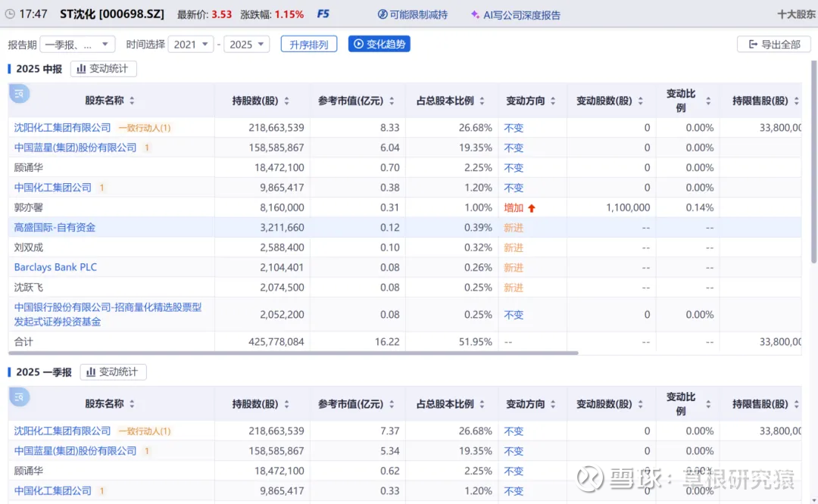Viewport: 818px width, 504px height.
Task: Click the F5 refresh icon in header
Action: tap(323, 14)
